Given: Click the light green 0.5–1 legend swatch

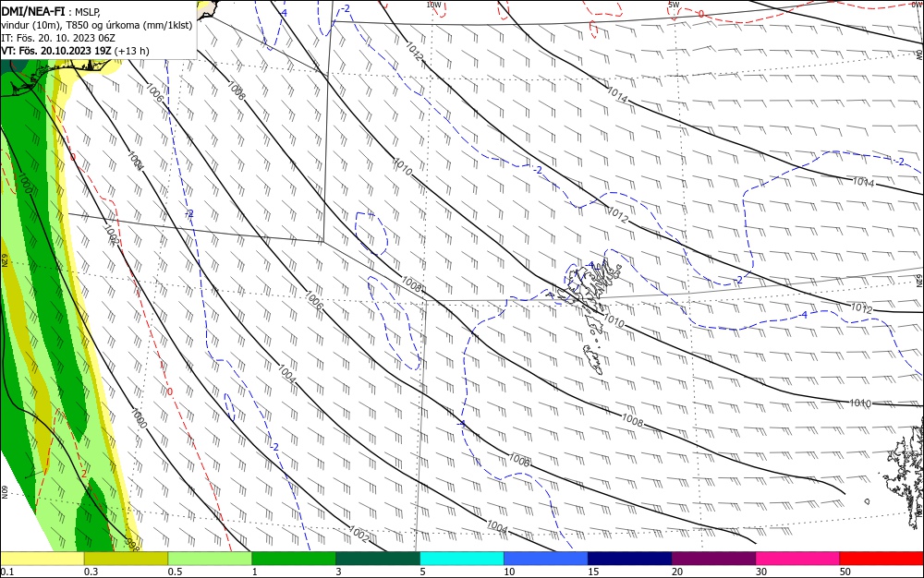Looking at the screenshot, I should (210, 559).
